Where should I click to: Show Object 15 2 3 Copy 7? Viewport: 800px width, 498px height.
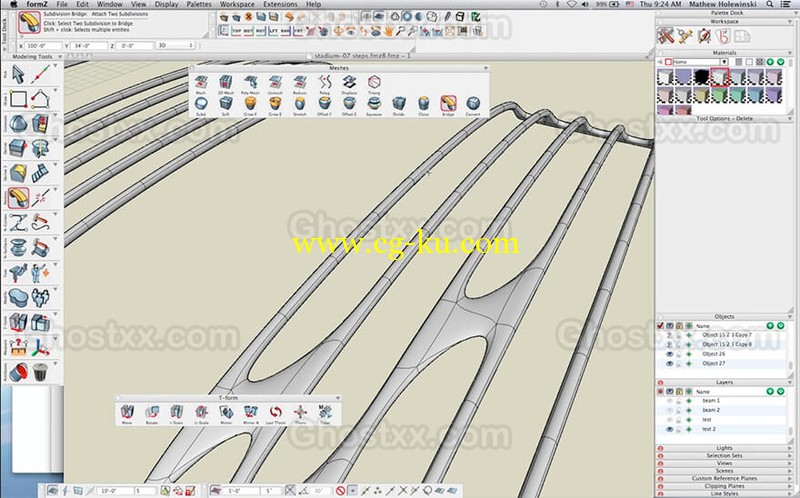670,335
